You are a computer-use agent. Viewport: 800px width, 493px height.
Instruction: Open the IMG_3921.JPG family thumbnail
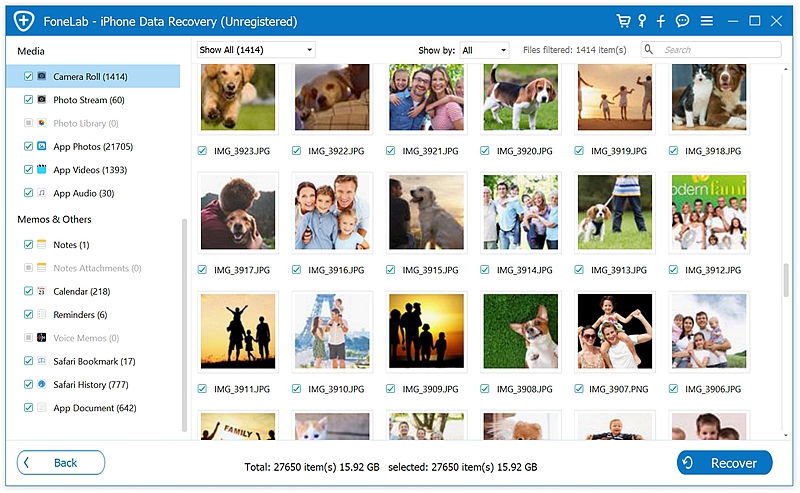coord(427,97)
